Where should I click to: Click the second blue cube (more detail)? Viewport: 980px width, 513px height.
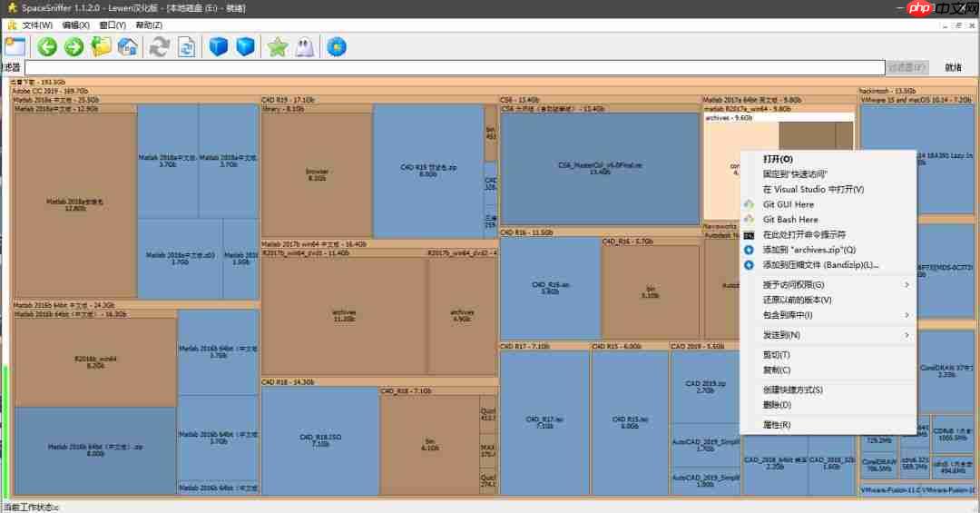click(x=245, y=47)
